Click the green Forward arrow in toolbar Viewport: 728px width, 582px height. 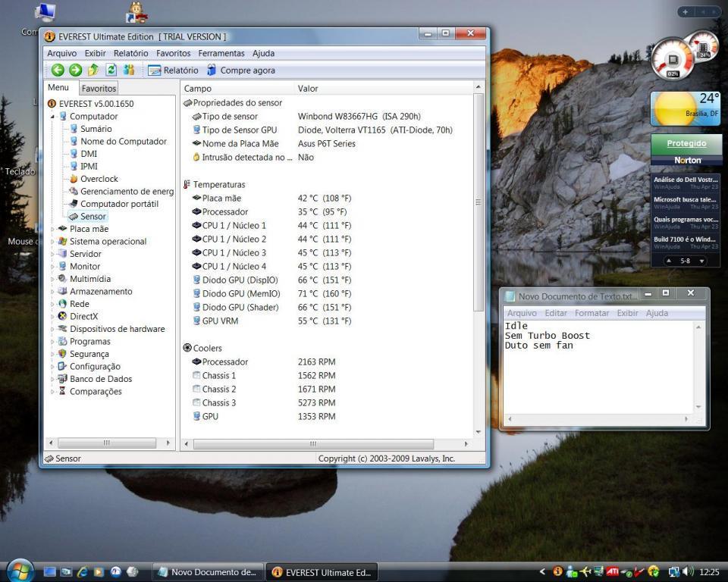[75, 70]
